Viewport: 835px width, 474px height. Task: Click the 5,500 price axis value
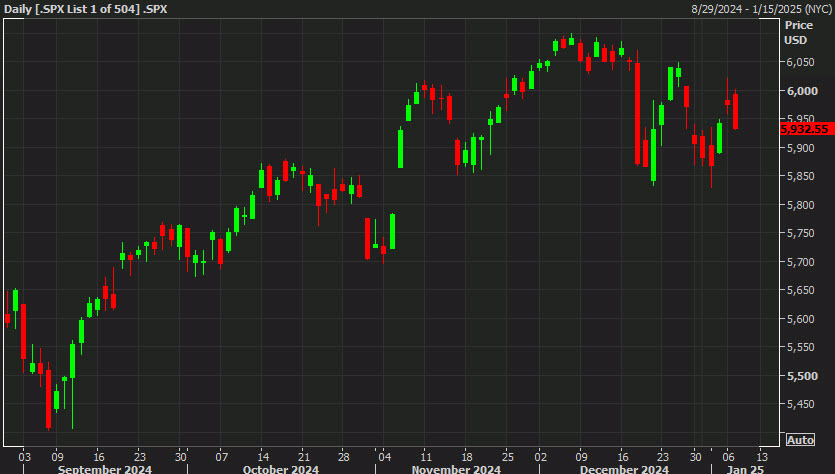pos(803,376)
